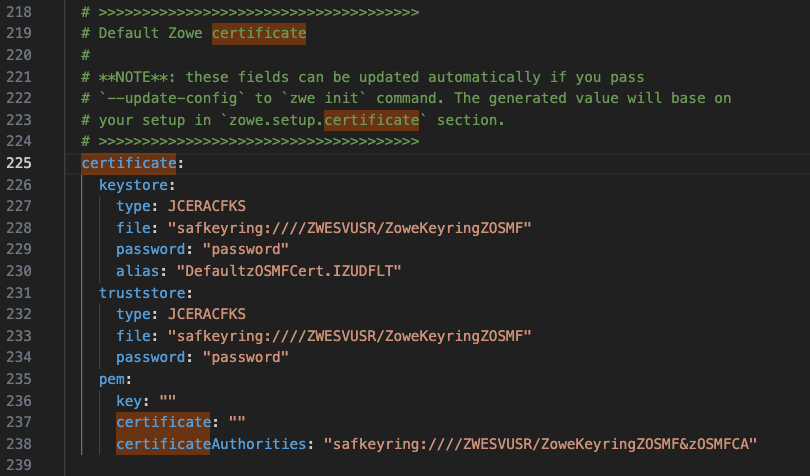Click the 'truststore:' key

146,293
